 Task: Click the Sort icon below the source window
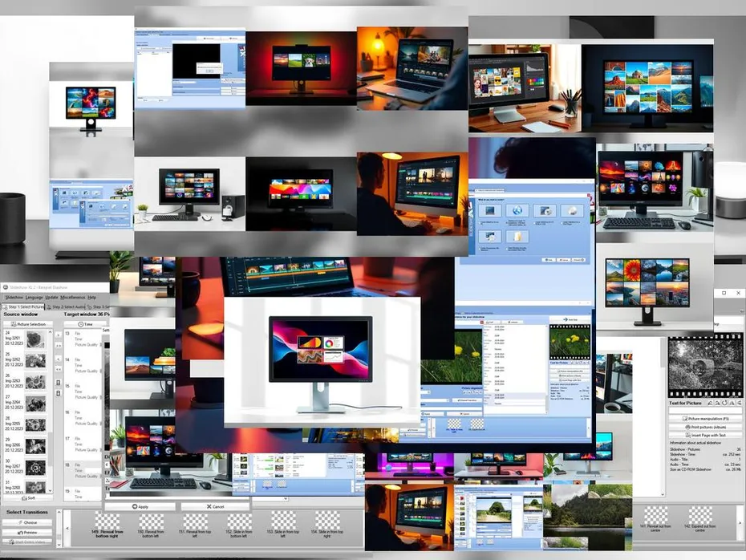pos(26,499)
